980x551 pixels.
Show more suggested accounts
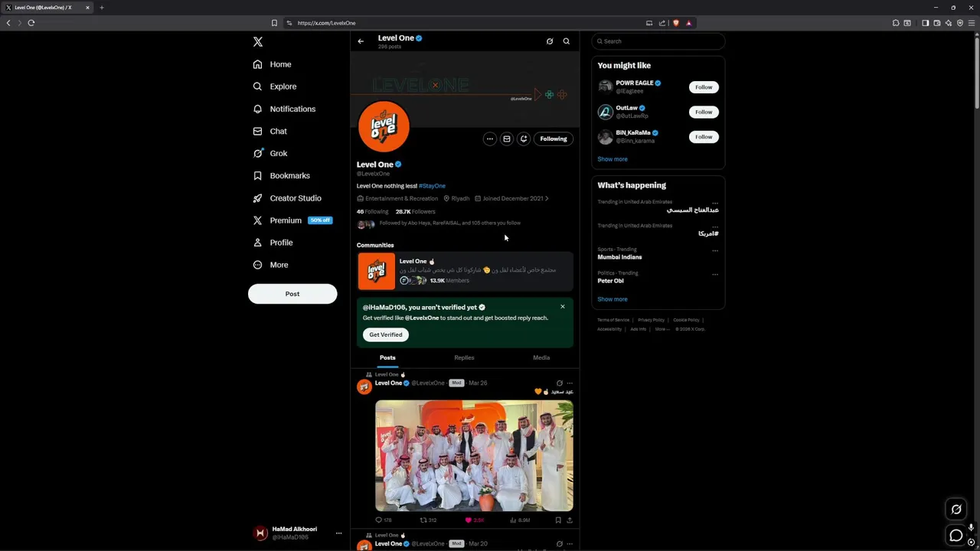[612, 159]
